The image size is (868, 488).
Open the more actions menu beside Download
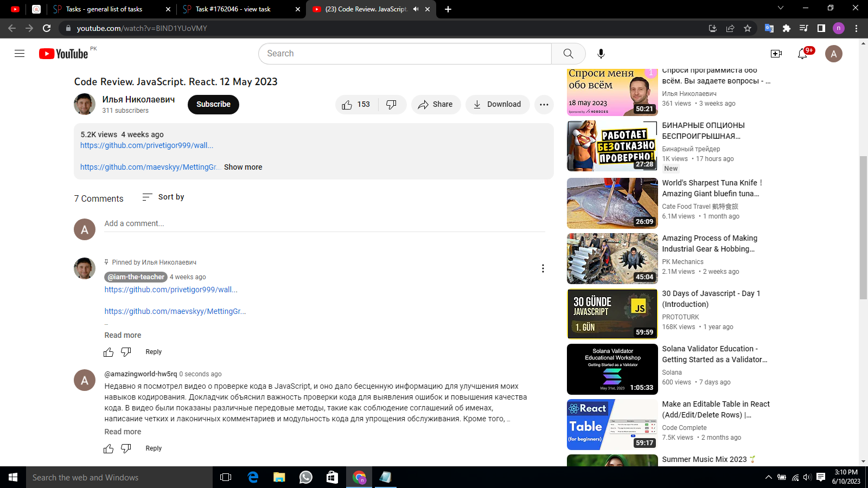click(x=544, y=105)
